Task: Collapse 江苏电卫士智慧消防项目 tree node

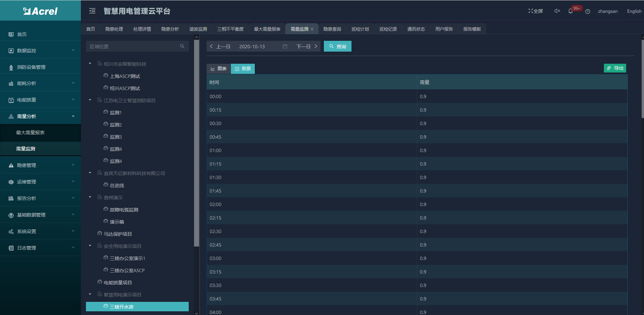Action: pos(90,100)
